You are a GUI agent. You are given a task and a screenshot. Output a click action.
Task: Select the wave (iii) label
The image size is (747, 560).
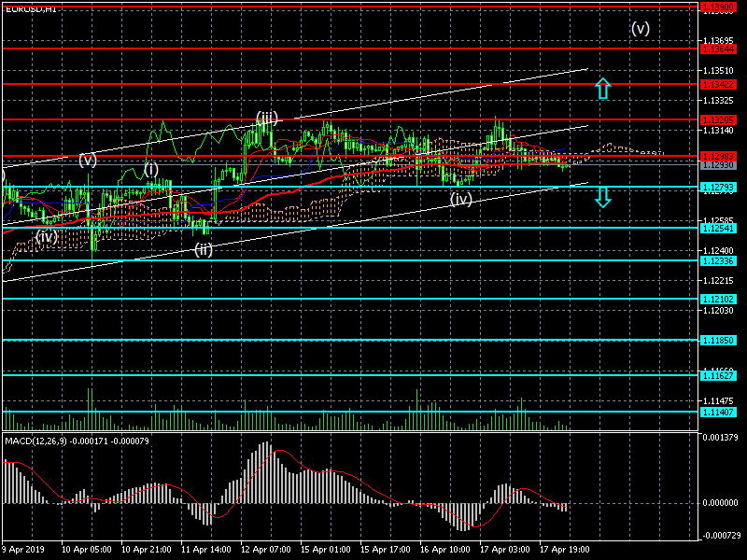point(267,118)
